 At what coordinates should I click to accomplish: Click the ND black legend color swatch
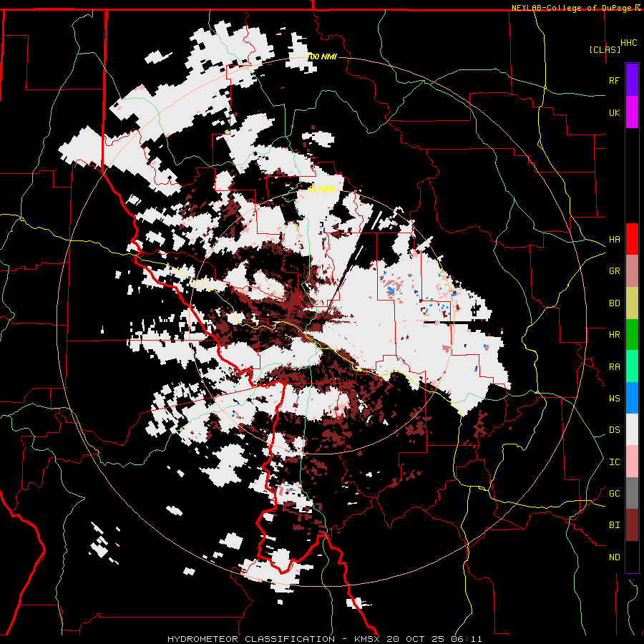point(632,557)
